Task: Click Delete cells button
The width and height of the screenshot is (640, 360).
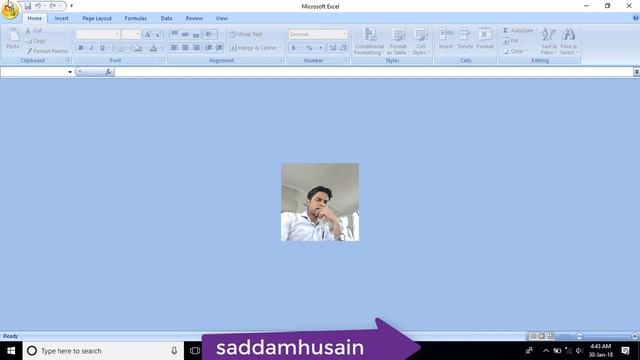Action: click(x=465, y=40)
